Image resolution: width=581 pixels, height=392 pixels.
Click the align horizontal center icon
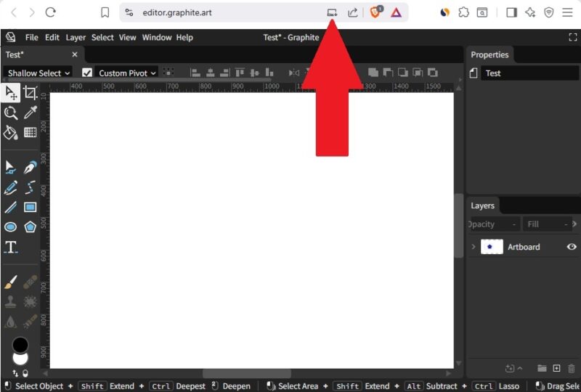point(210,73)
